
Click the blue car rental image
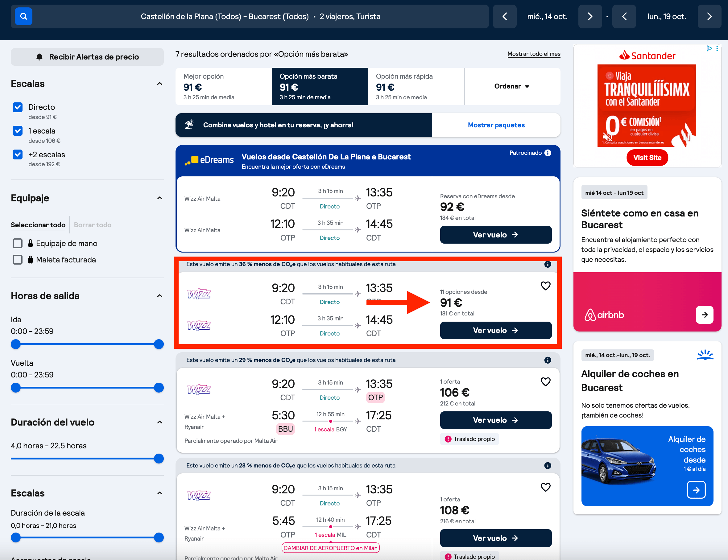pos(647,466)
